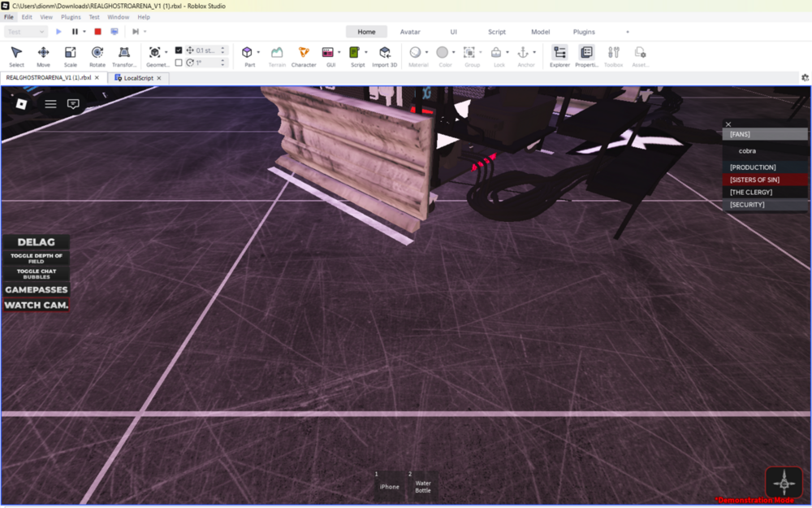The image size is (812, 508).
Task: Open the View menu
Action: click(46, 17)
